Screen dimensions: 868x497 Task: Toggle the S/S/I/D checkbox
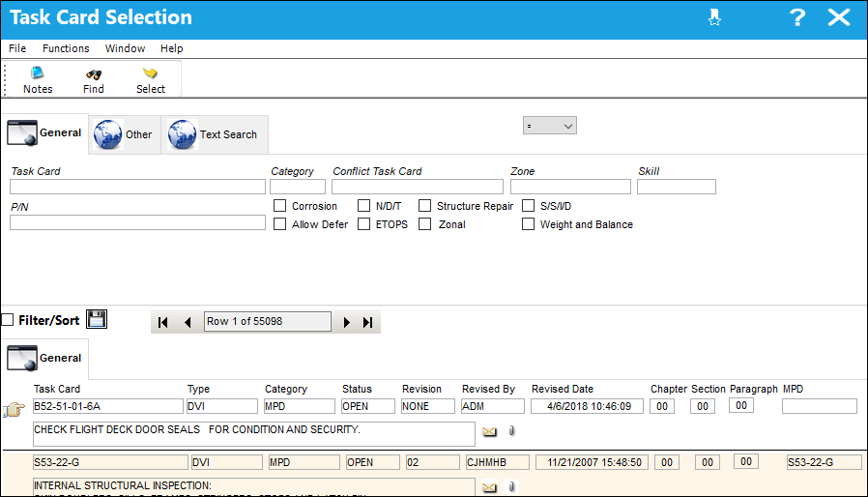528,206
